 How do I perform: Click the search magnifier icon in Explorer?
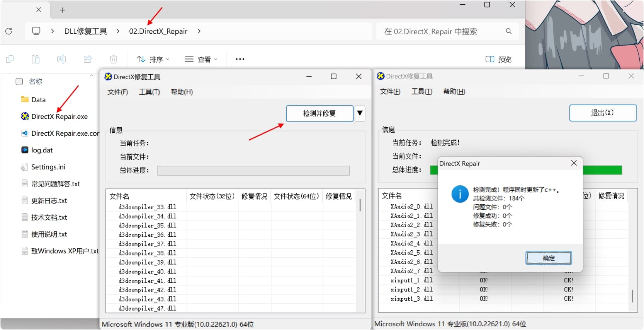tap(508, 31)
